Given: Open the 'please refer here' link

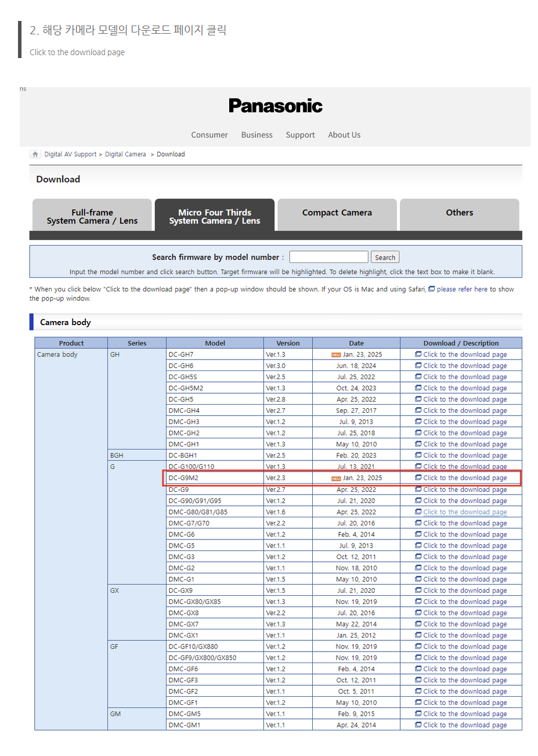Looking at the screenshot, I should 462,289.
